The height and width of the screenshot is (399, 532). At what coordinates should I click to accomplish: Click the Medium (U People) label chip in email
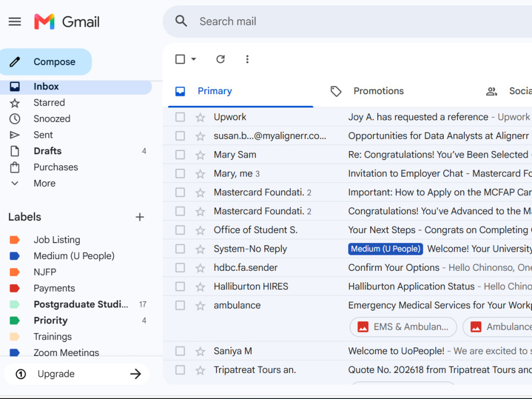point(385,249)
